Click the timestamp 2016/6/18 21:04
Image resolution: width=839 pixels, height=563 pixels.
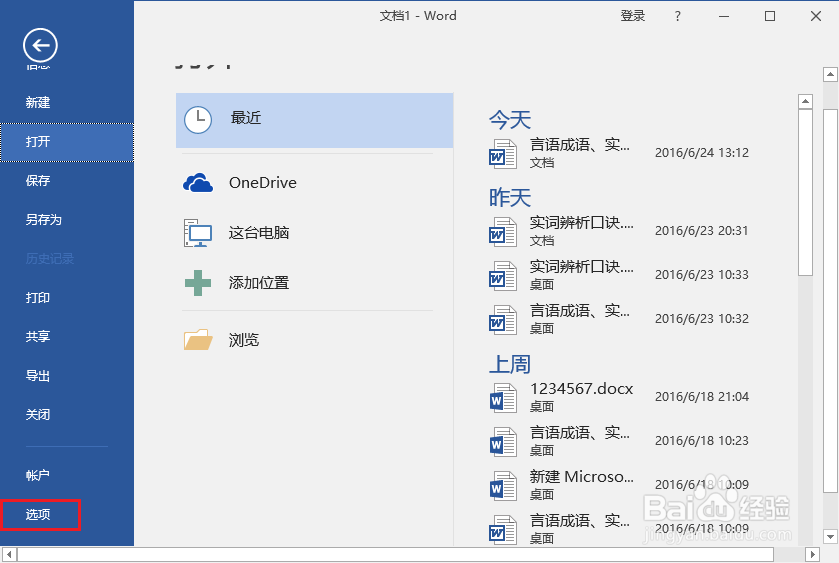701,397
